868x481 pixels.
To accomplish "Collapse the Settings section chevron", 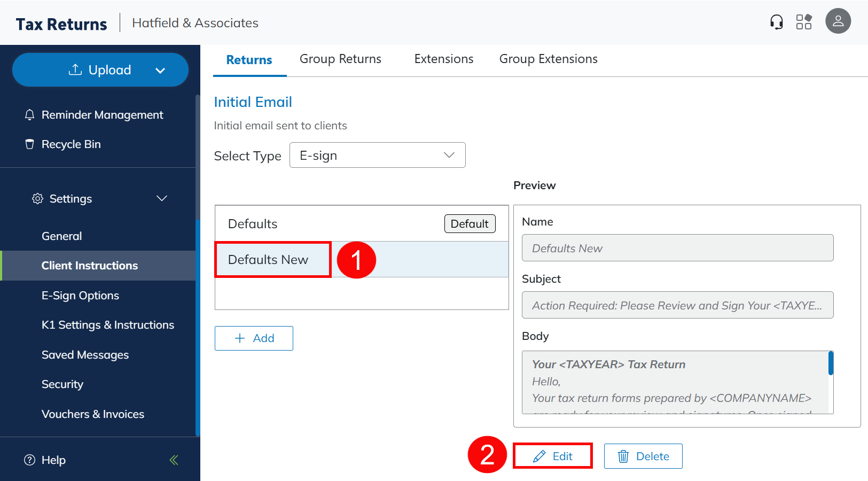I will [x=162, y=199].
